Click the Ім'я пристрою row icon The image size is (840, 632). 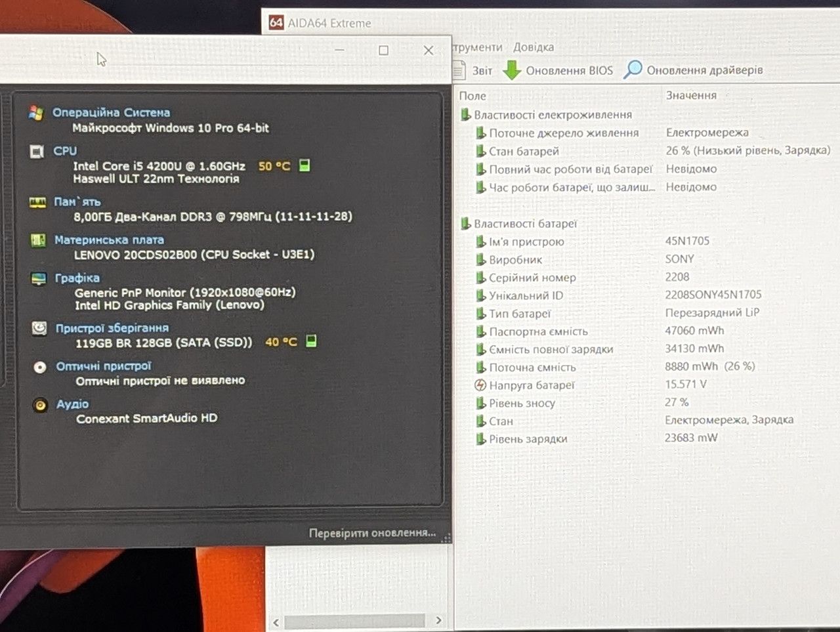tap(481, 242)
